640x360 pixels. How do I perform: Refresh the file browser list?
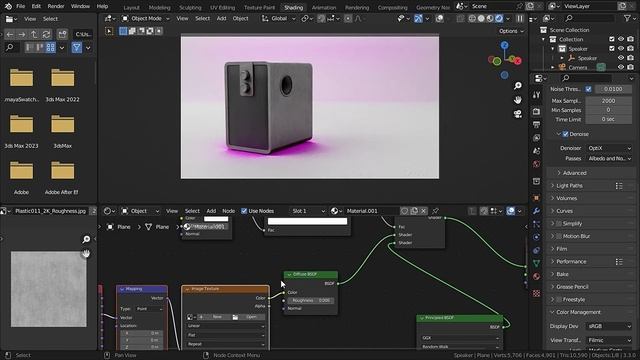click(46, 34)
